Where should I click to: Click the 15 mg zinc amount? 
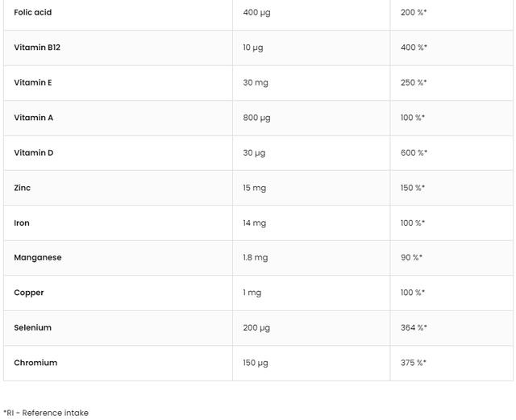(x=254, y=188)
